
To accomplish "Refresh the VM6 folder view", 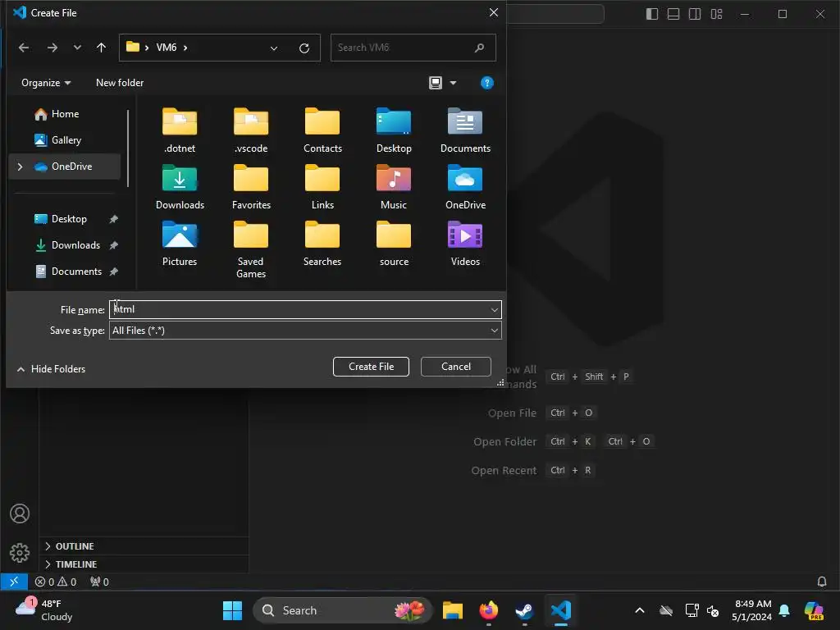I will click(x=304, y=48).
